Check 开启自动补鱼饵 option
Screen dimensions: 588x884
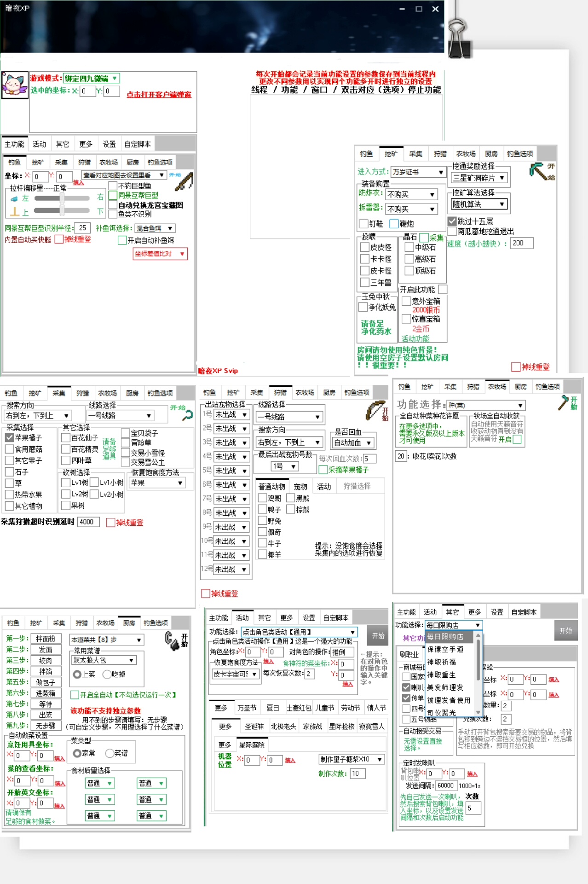[x=122, y=240]
